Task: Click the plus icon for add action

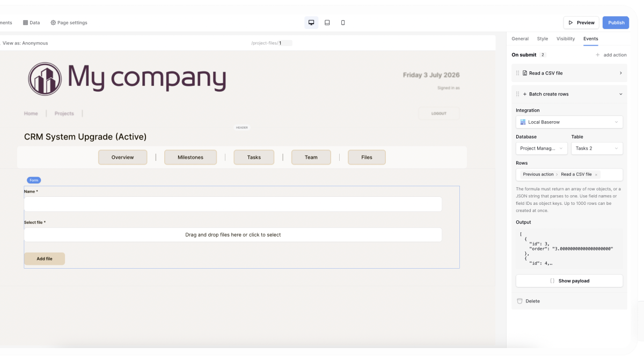Action: pyautogui.click(x=598, y=55)
